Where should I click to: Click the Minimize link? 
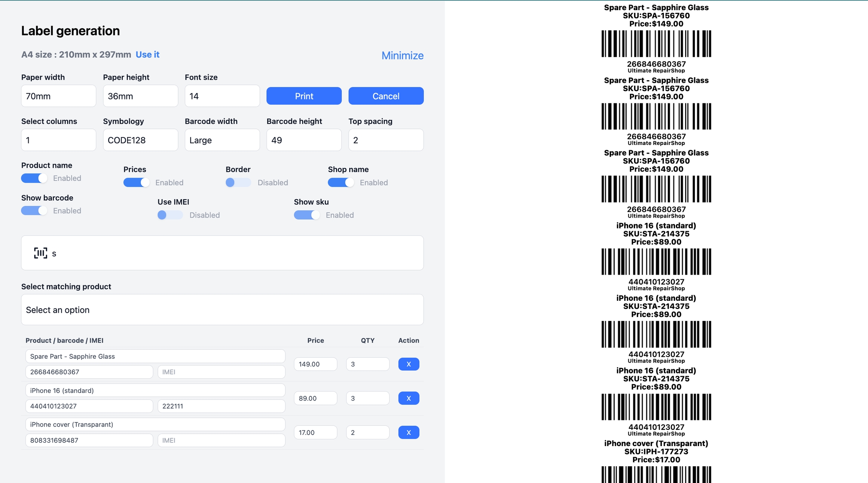pyautogui.click(x=402, y=56)
